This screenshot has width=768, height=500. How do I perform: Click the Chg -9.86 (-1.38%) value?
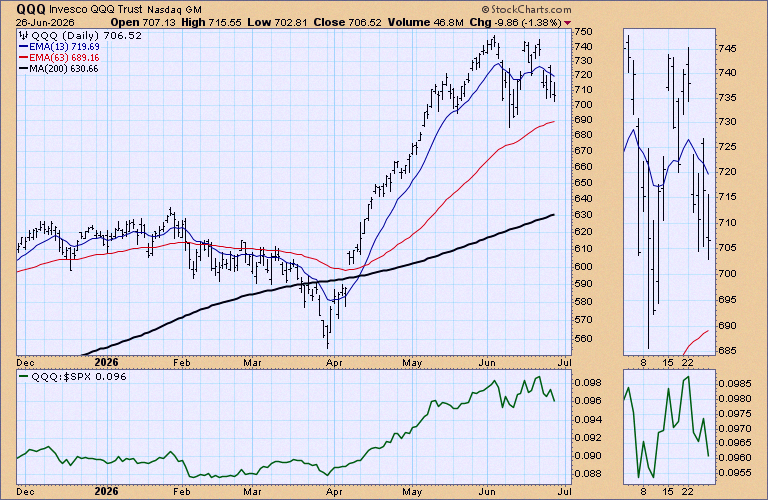tap(515, 23)
